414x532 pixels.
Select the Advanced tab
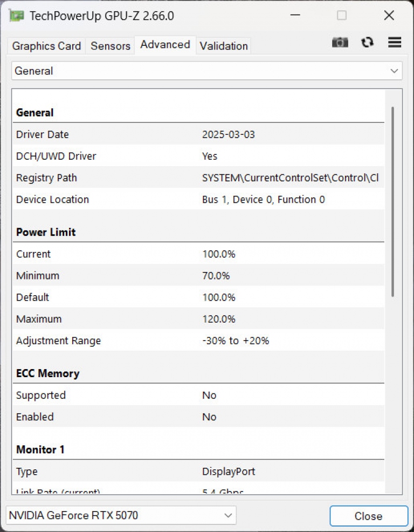point(165,45)
